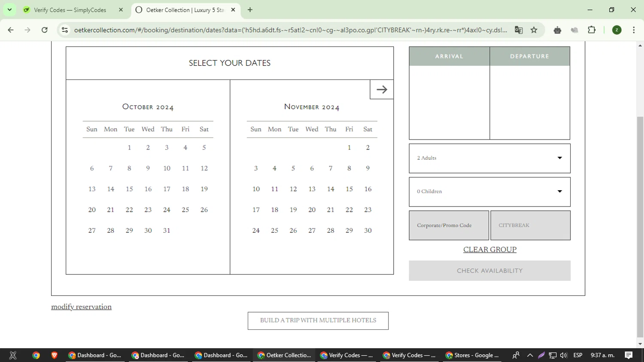Go forward in browser history
Screen dimensions: 644x362
pos(27,30)
